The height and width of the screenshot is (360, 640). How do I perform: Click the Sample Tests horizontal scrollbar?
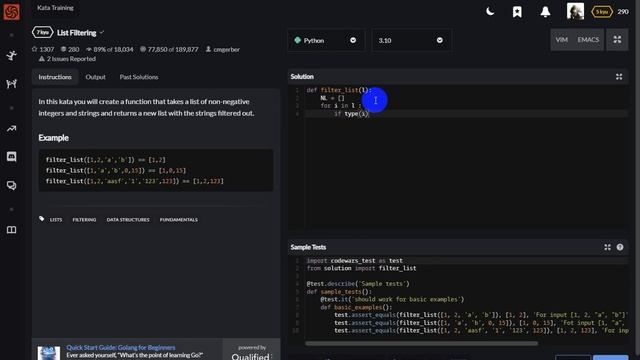pos(421,344)
